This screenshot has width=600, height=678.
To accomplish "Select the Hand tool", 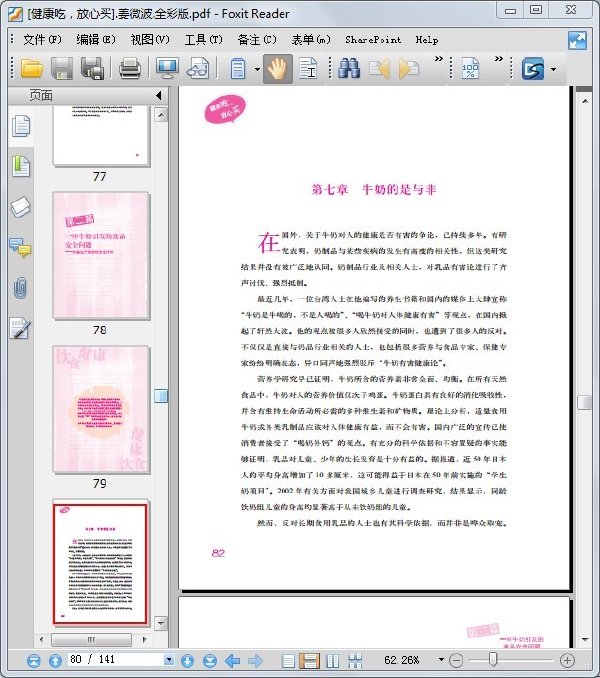I will (277, 69).
